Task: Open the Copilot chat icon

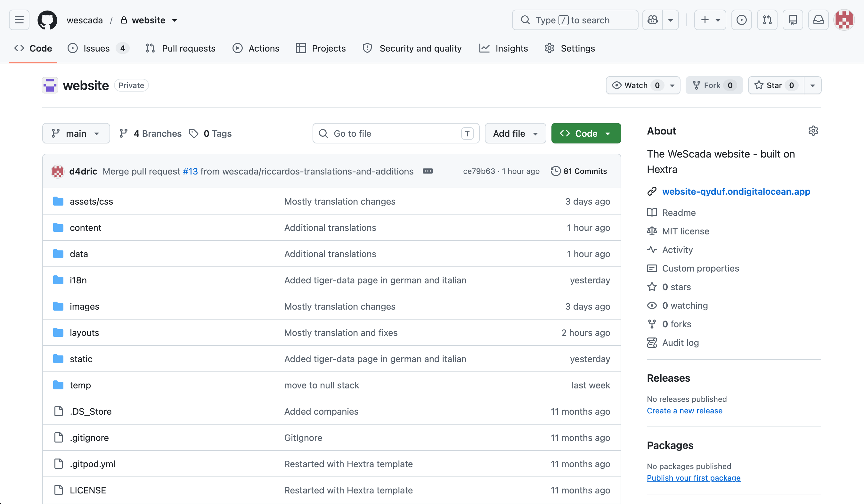Action: [x=652, y=20]
